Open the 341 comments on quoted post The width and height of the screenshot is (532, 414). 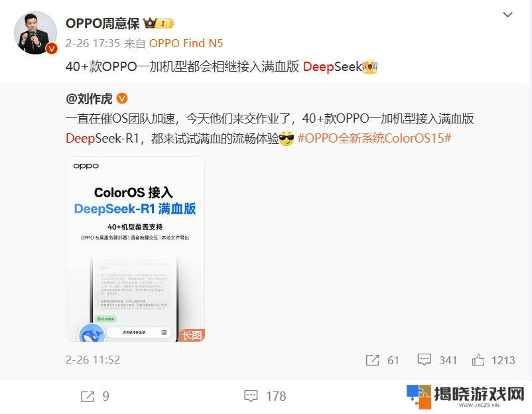(437, 360)
